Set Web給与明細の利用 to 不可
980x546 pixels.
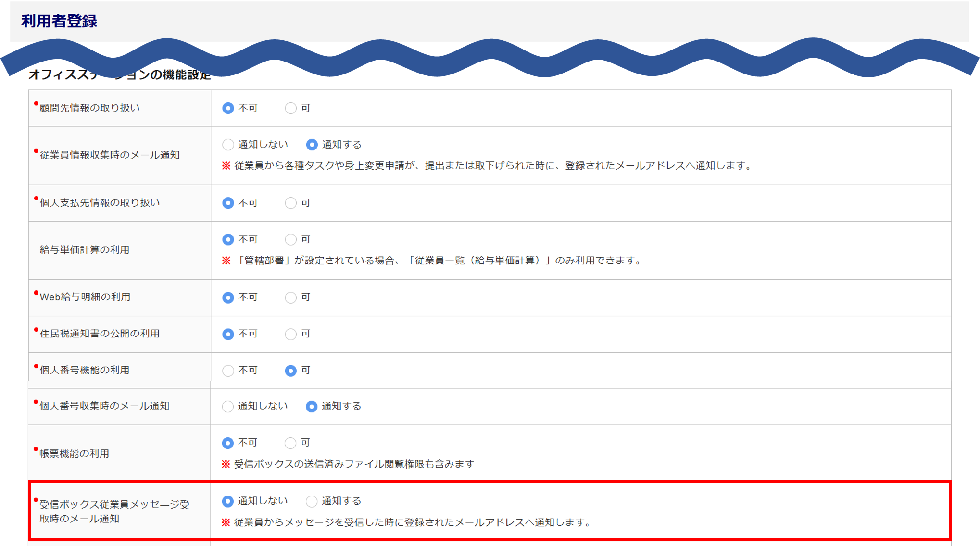(x=228, y=298)
